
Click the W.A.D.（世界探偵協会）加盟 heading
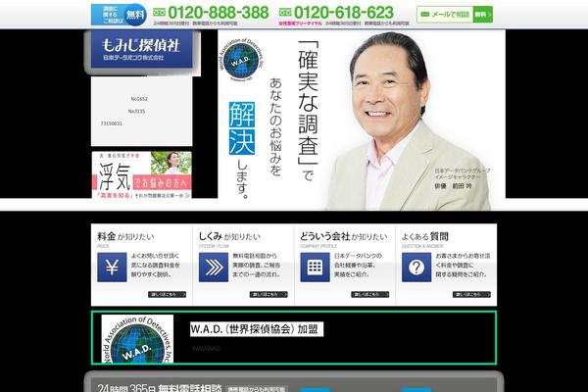pyautogui.click(x=257, y=329)
